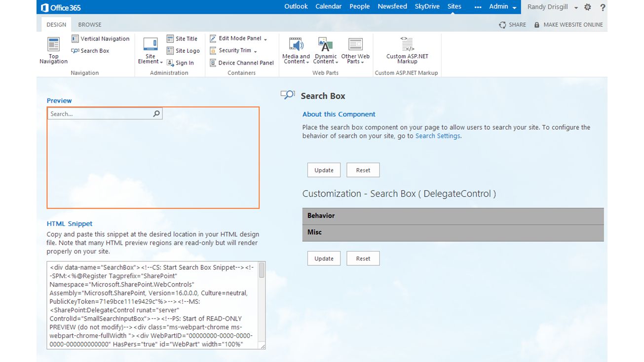Click the HTML Snippet heading
644x362 pixels.
pos(70,224)
